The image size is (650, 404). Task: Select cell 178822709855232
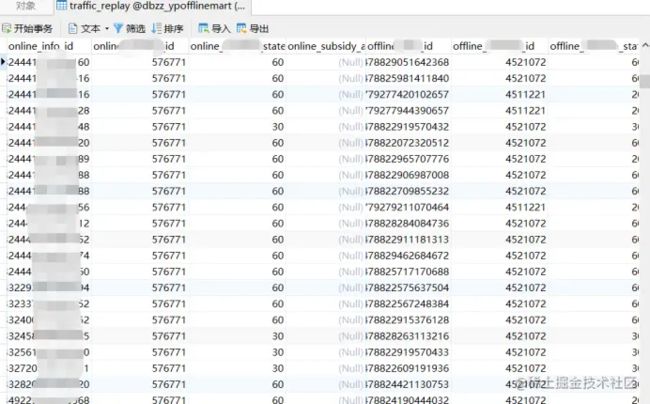407,191
